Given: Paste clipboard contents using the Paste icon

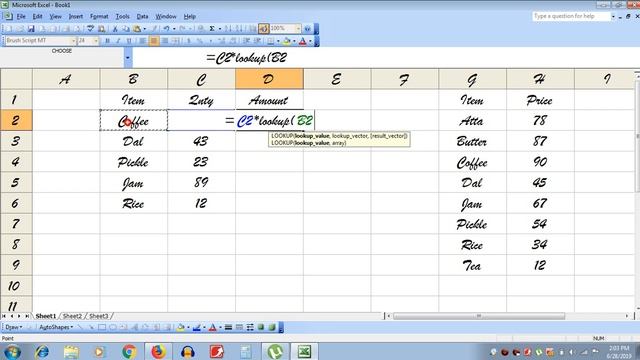Looking at the screenshot, I should pyautogui.click(x=137, y=29).
